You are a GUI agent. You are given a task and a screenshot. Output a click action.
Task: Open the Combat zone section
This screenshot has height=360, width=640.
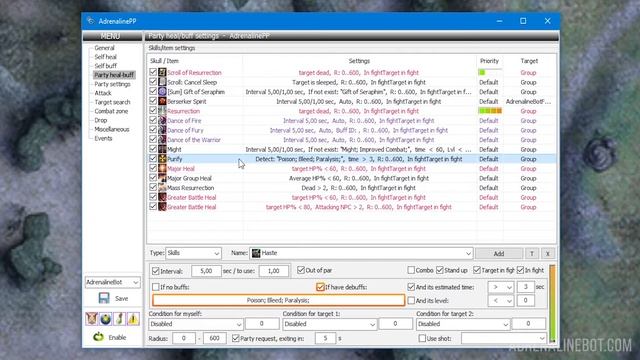pos(111,111)
